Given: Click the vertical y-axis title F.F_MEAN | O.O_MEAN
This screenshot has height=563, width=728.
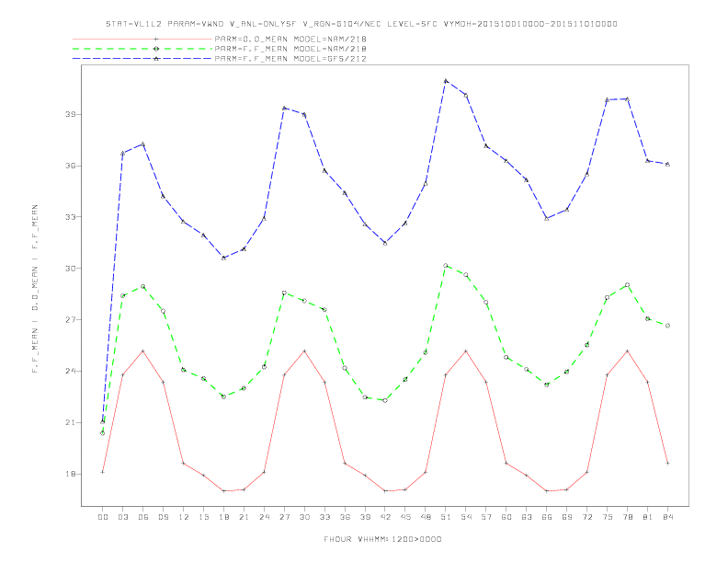Looking at the screenshot, I should pyautogui.click(x=35, y=289).
